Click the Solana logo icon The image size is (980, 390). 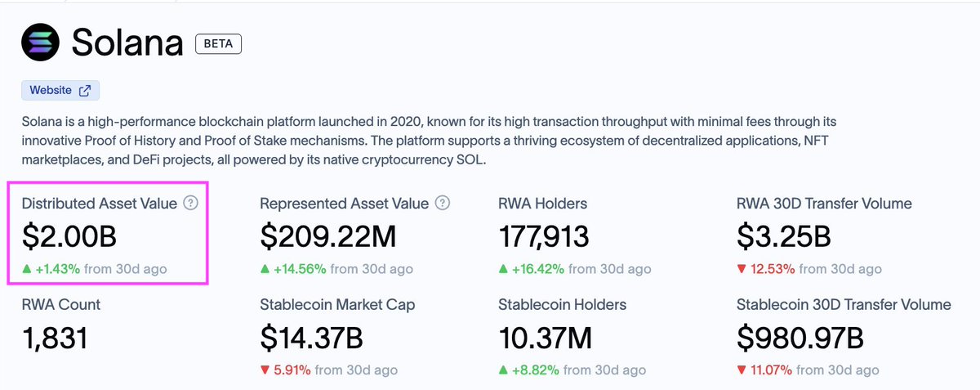[42, 43]
